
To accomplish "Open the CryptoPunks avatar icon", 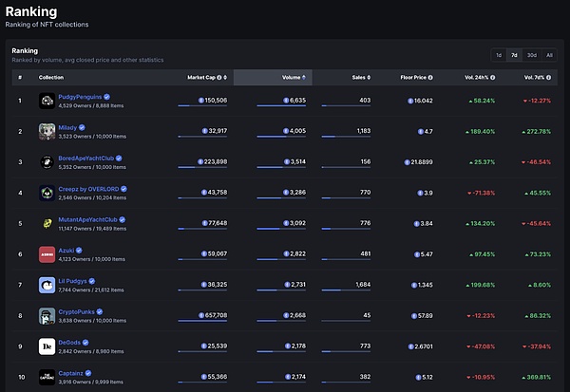I will (46, 316).
